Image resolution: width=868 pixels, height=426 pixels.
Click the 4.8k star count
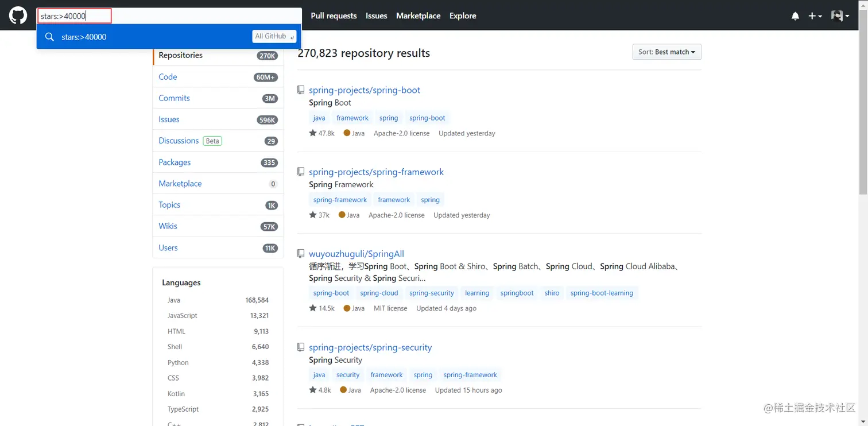320,390
